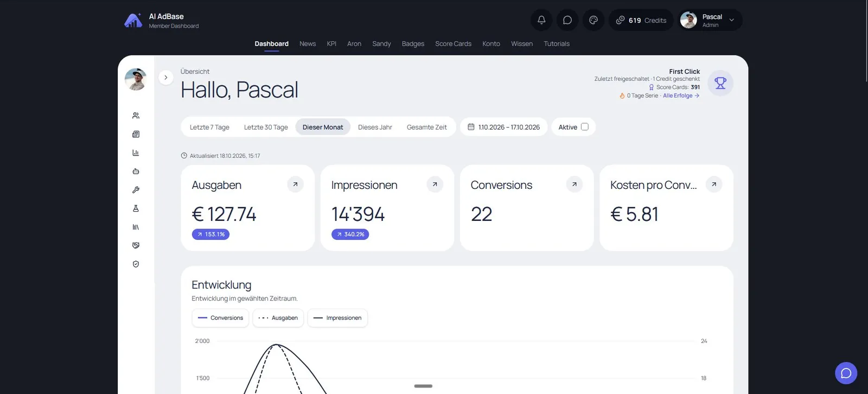Select the Letzte 30 Tage range

coord(266,127)
